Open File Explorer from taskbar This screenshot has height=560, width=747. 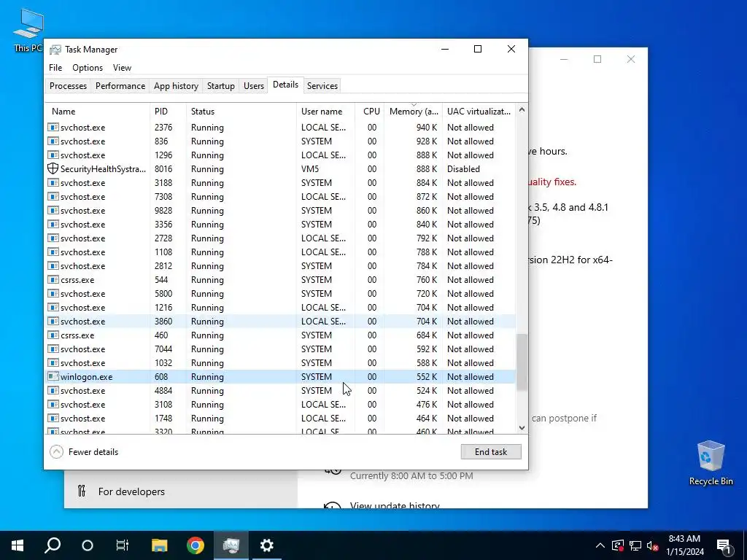[159, 545]
